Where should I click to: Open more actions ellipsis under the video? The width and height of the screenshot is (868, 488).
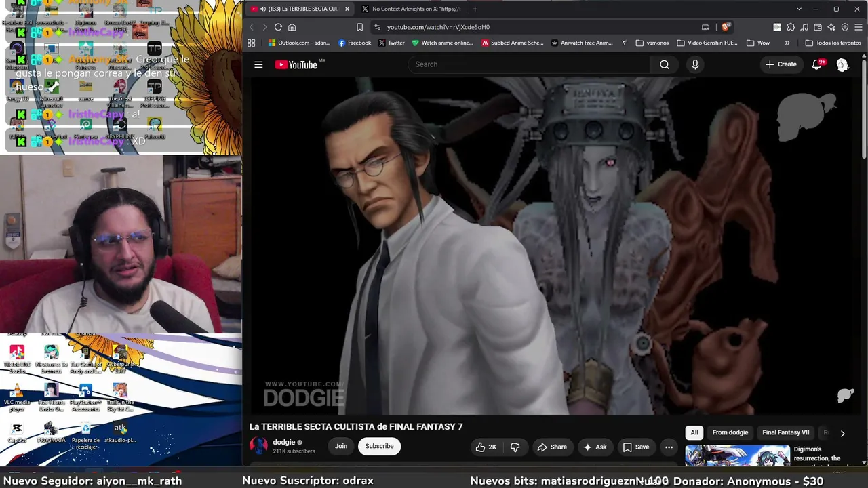coord(669,447)
